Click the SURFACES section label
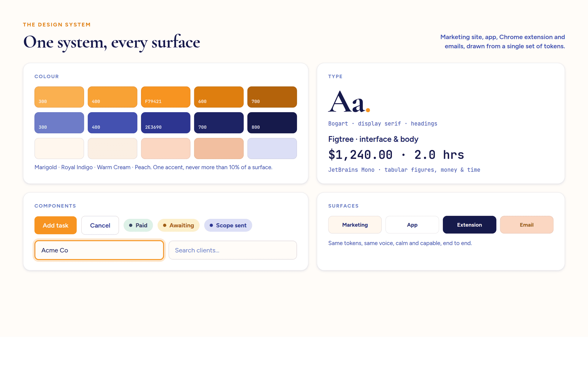The height and width of the screenshot is (377, 588). pos(343,206)
